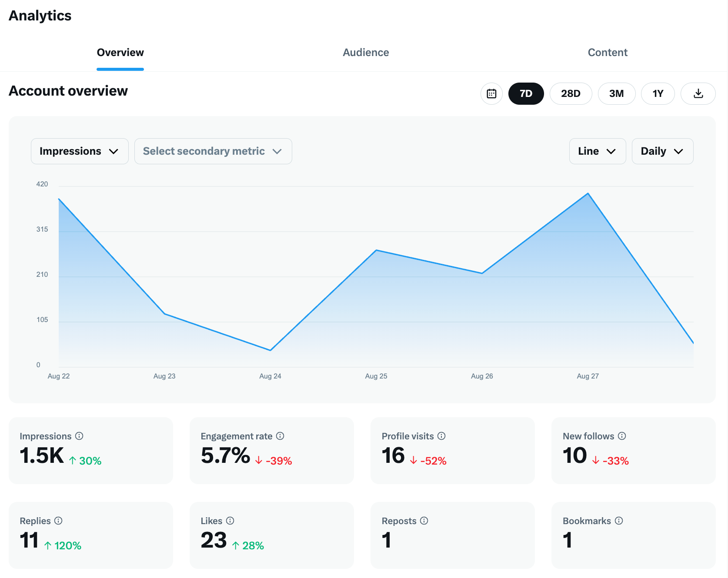Click the Aug 27 peak on the chart
Viewport: 728px width, 578px height.
click(588, 193)
